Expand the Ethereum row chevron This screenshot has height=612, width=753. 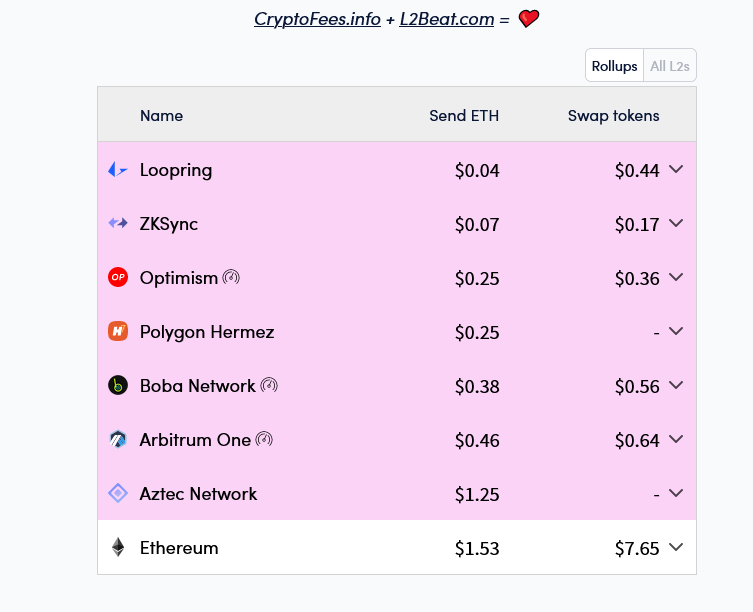click(676, 547)
